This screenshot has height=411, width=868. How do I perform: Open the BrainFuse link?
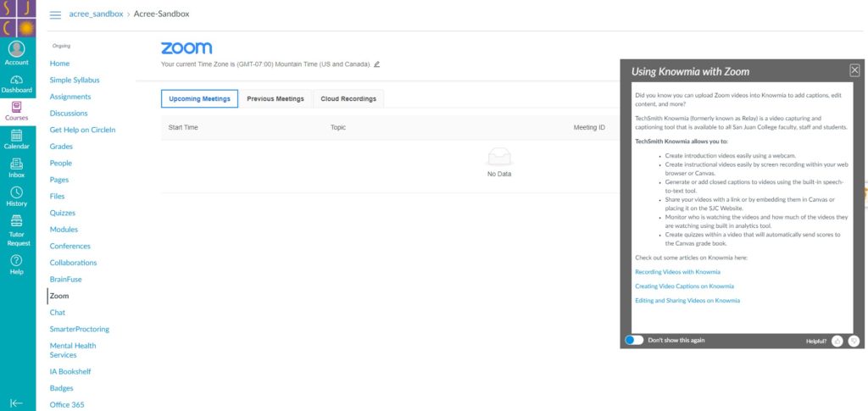(65, 280)
